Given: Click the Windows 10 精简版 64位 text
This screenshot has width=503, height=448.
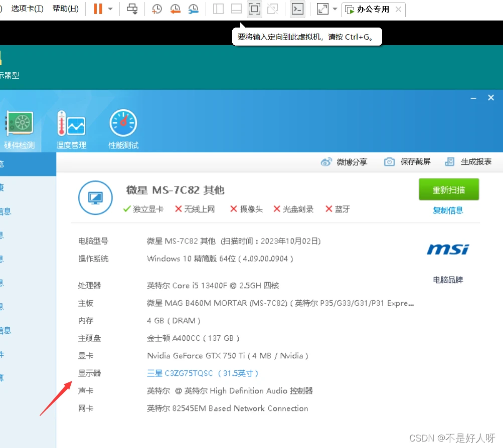Looking at the screenshot, I should pos(220,259).
